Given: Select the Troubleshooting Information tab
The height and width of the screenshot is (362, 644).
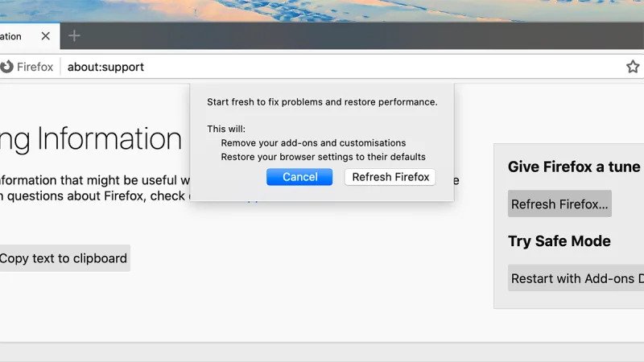Looking at the screenshot, I should (30, 36).
